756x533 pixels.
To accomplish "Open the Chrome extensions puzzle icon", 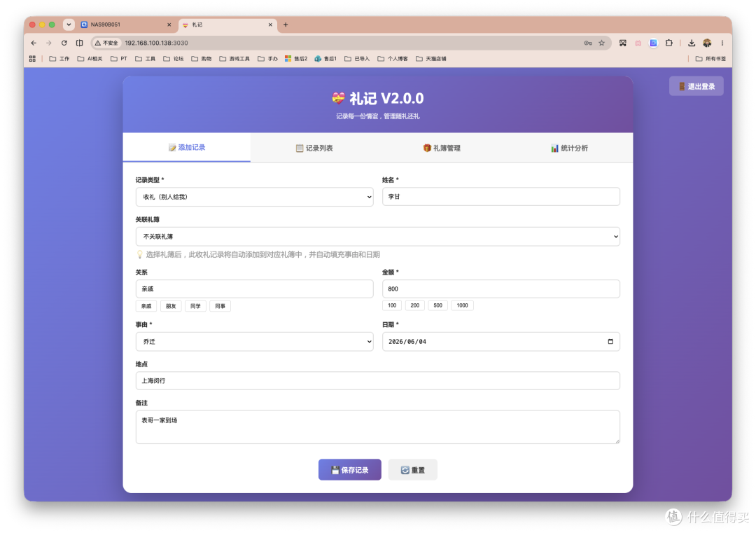I will 668,43.
